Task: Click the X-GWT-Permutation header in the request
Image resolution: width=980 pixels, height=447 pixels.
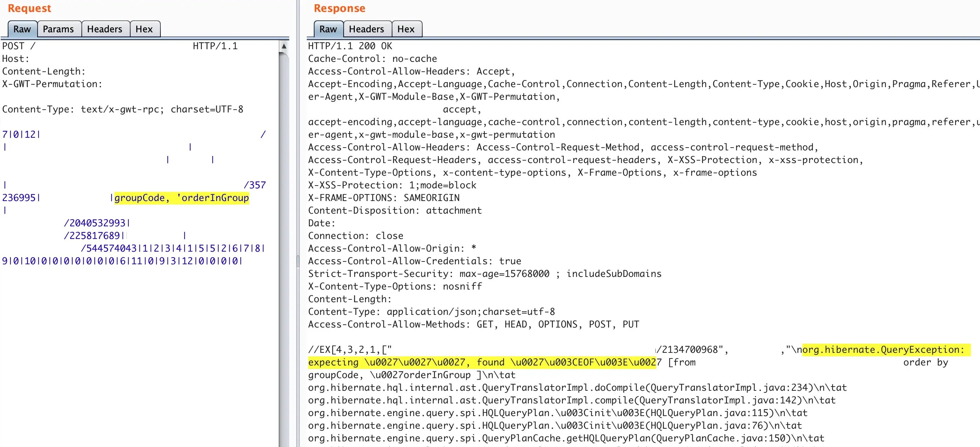Action: click(x=52, y=84)
